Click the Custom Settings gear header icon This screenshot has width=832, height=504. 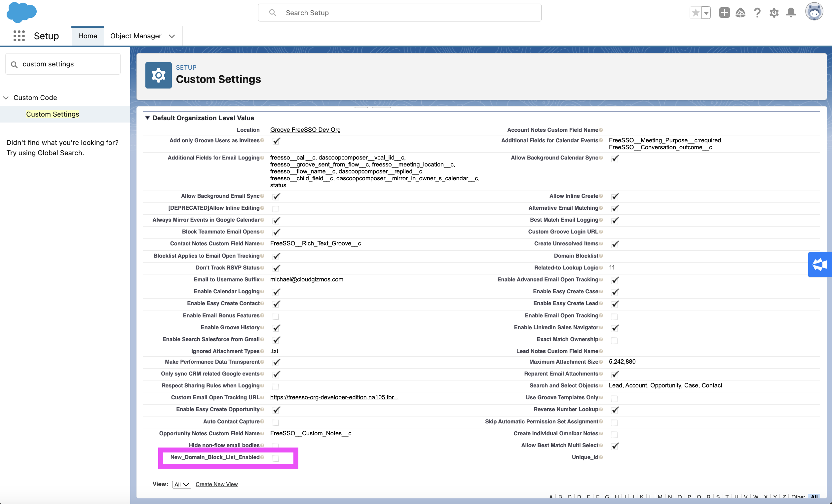click(158, 75)
